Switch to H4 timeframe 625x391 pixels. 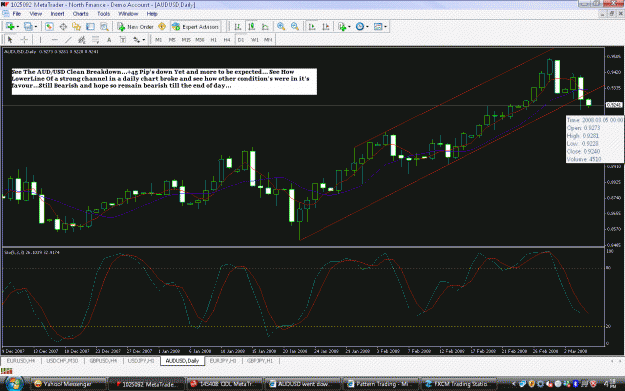tap(227, 40)
